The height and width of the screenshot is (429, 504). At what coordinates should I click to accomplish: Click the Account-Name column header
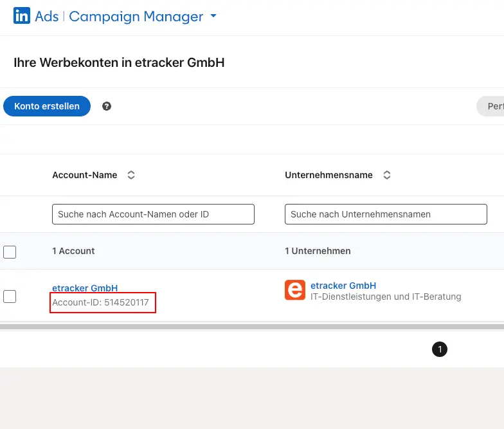[85, 175]
